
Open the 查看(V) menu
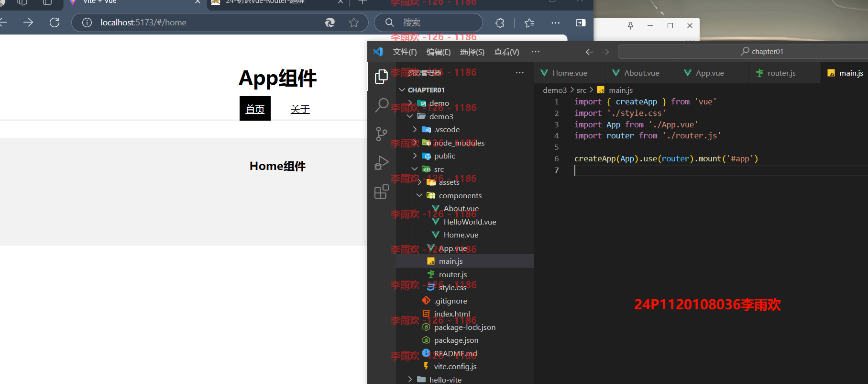click(506, 52)
